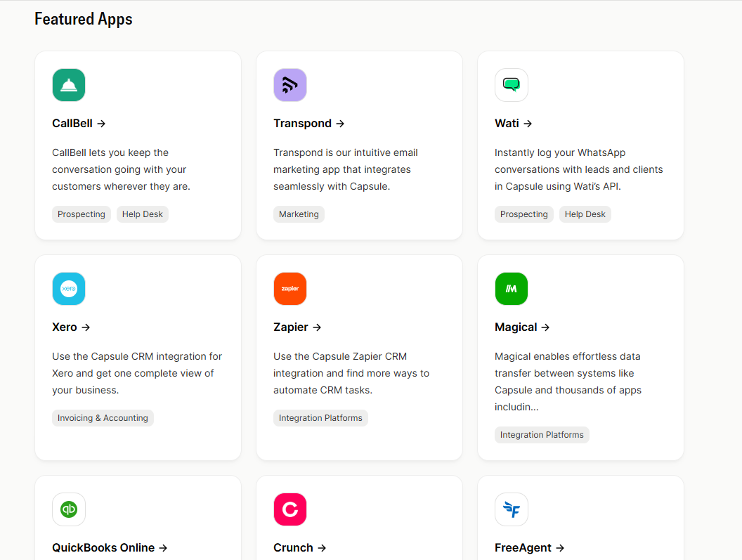Open the Xero integration link

point(71,327)
